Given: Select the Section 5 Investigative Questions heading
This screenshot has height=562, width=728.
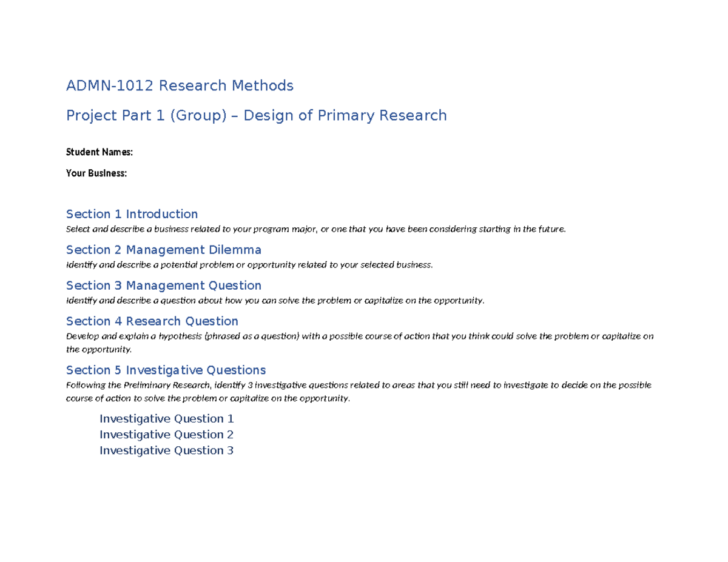Looking at the screenshot, I should pos(166,370).
